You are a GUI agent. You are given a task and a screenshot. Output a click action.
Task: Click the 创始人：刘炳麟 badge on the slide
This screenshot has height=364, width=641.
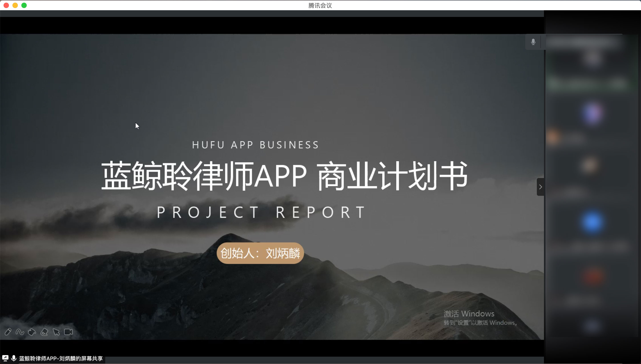click(x=260, y=253)
